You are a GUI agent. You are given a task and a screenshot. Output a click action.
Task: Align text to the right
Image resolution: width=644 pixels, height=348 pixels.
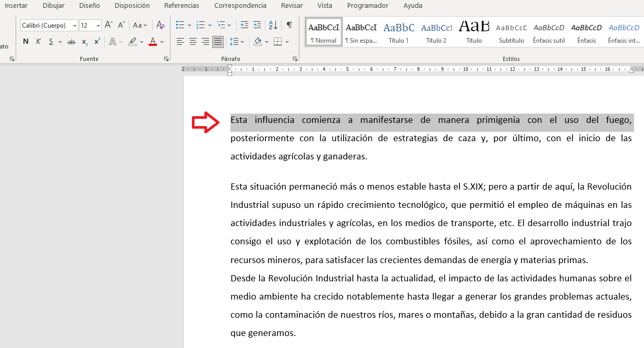(x=205, y=42)
